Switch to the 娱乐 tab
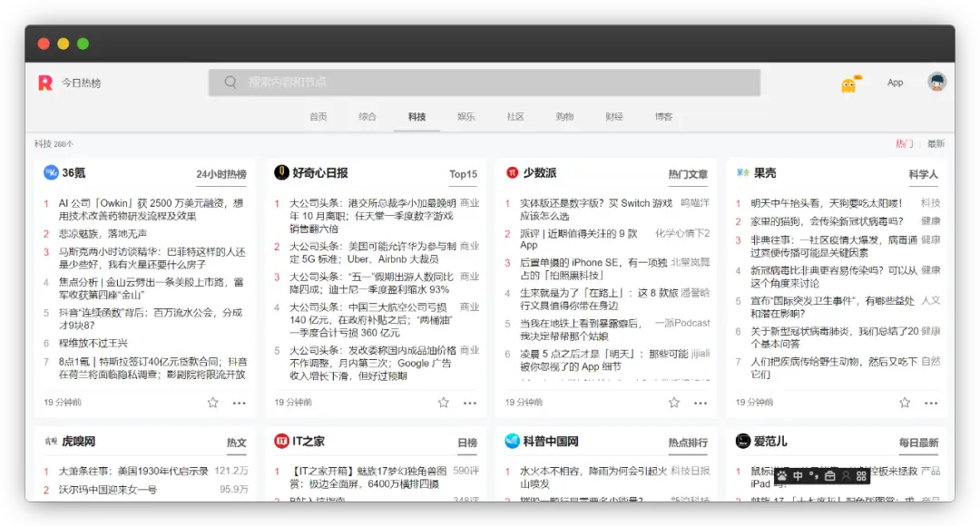The height and width of the screenshot is (526, 980). click(x=466, y=117)
